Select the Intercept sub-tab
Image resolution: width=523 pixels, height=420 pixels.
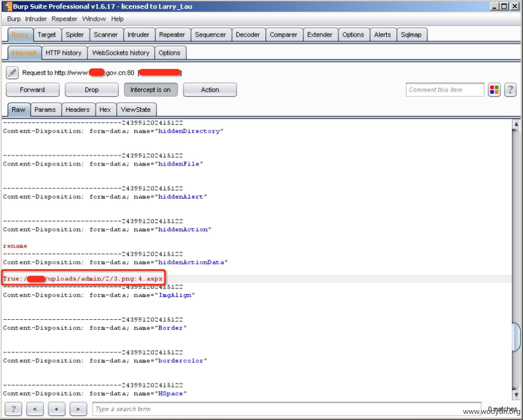(24, 53)
